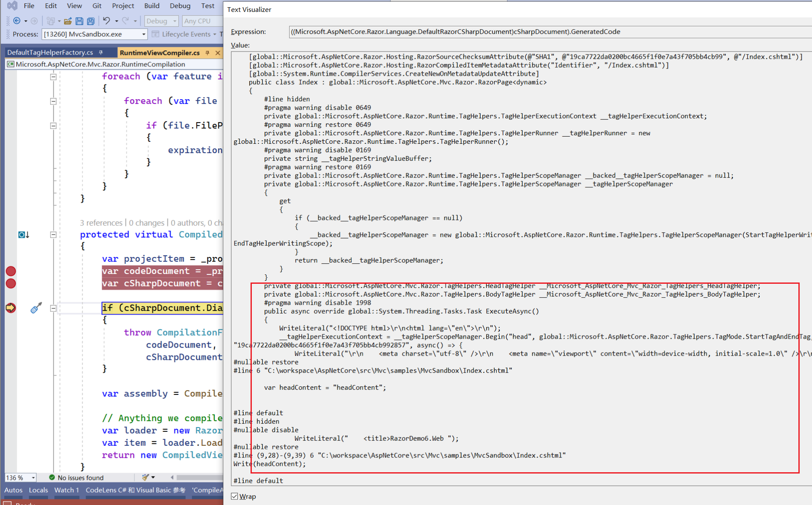Viewport: 812px width, 505px height.
Task: Collapse the protected virtual method block
Action: [53, 234]
